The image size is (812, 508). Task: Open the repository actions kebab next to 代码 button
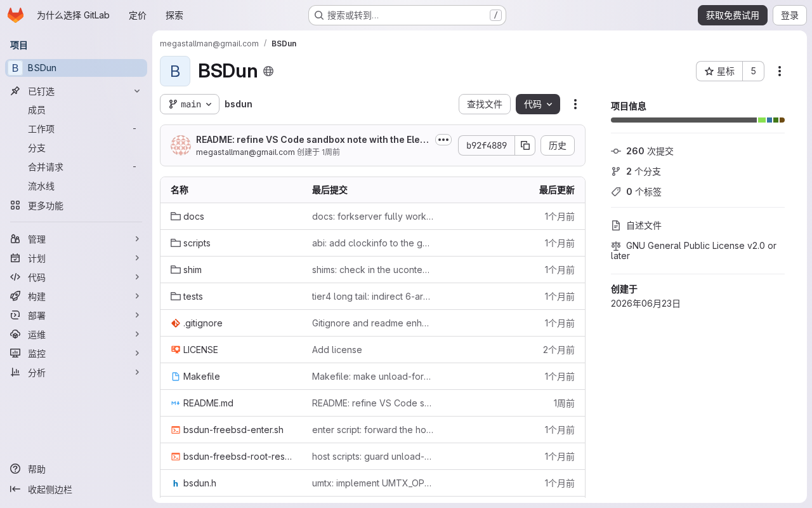coord(575,104)
